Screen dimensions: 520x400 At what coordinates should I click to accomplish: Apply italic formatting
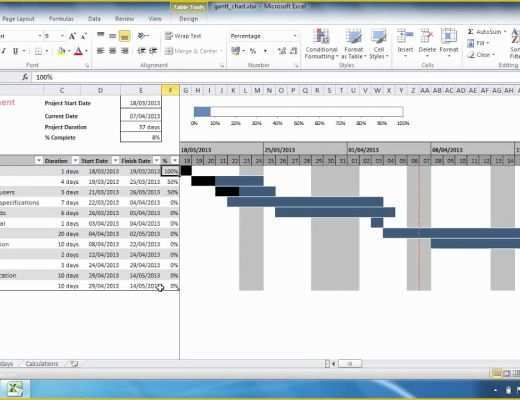point(4,51)
